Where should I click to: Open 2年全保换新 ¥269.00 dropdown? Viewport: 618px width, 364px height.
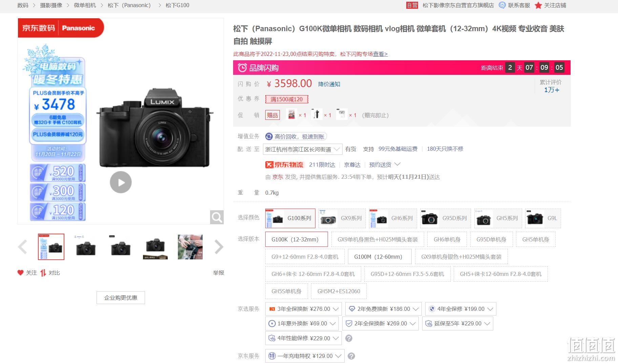[380, 323]
